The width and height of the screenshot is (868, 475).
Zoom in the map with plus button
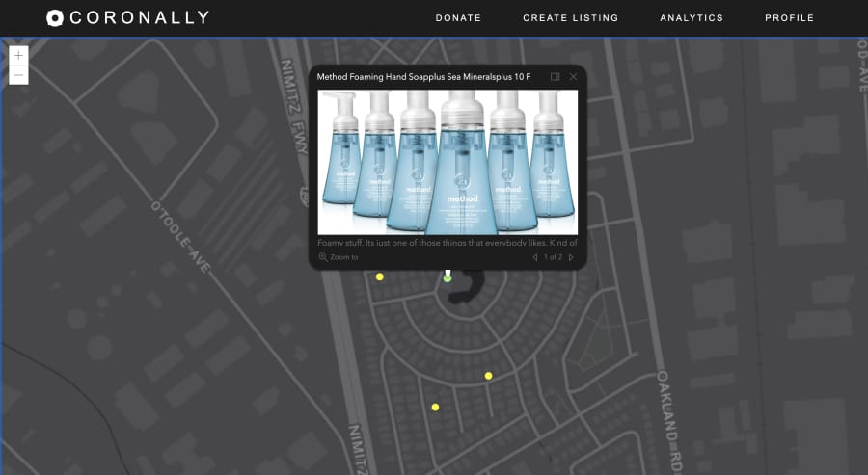(19, 55)
